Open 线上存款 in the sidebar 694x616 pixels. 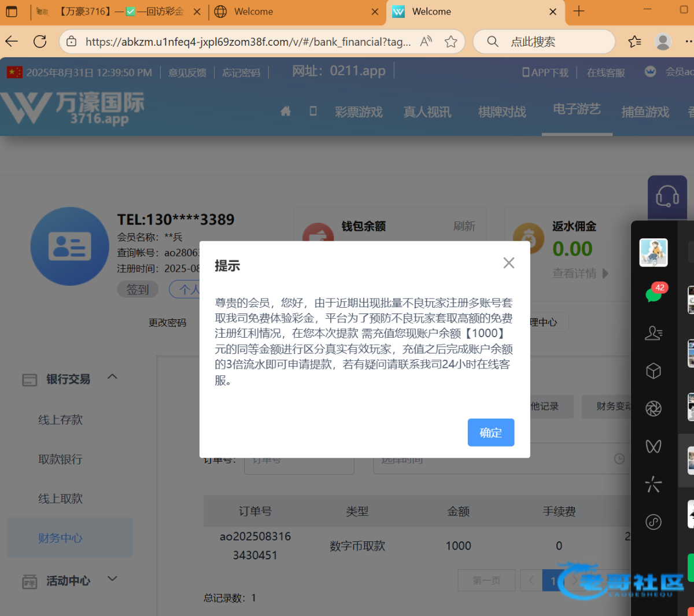tap(61, 420)
